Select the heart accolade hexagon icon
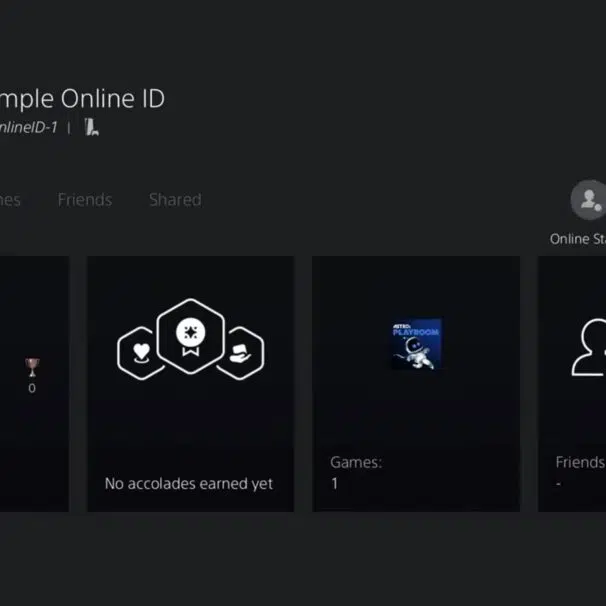Image resolution: width=606 pixels, height=606 pixels. coord(139,353)
